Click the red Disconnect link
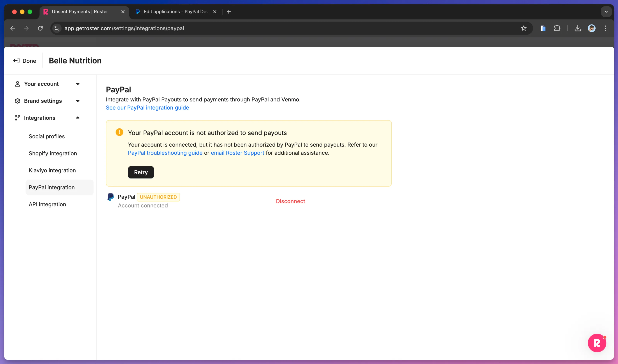This screenshot has height=364, width=618. point(290,201)
